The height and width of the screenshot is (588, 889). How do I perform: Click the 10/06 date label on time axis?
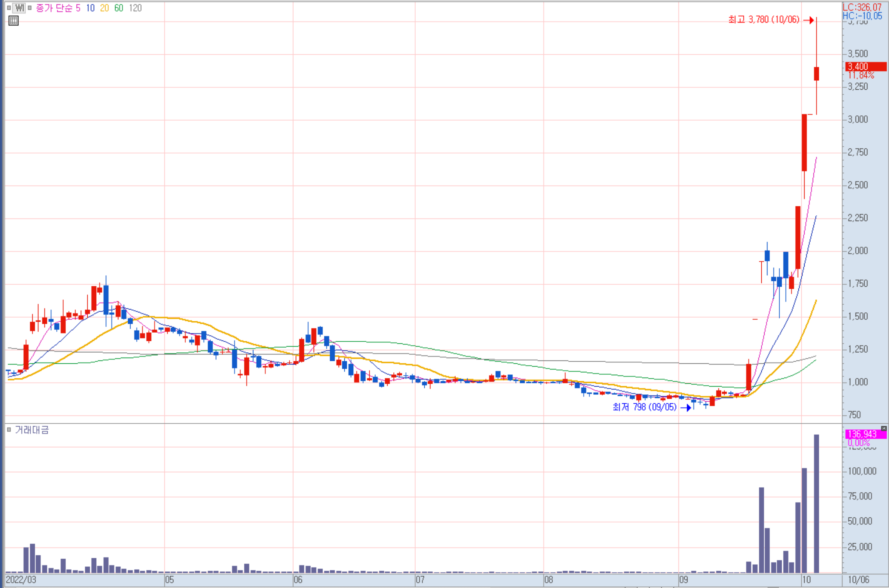pos(858,580)
